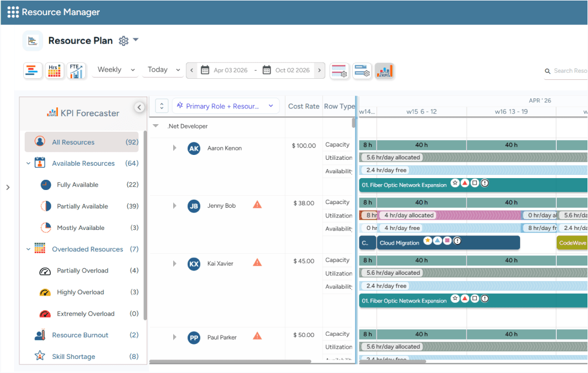Click star icon on Cloud Migration bar
This screenshot has height=373, width=588.
pos(427,241)
